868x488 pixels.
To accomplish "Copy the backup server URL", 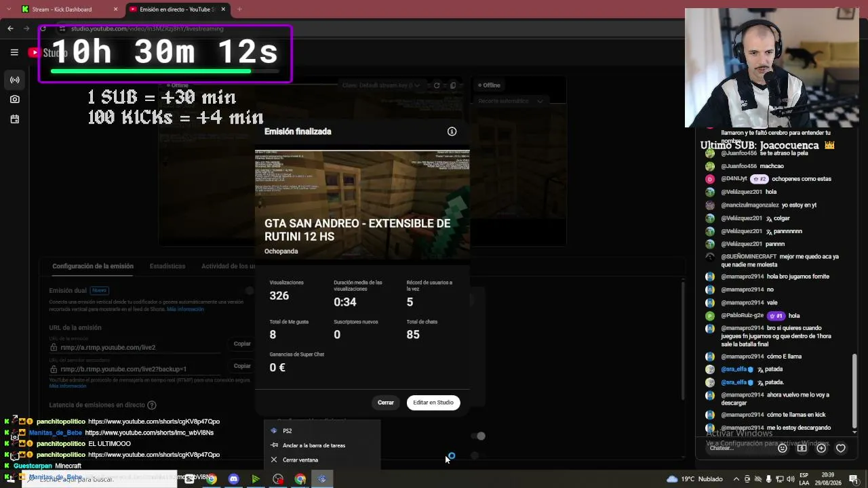I will click(x=242, y=366).
